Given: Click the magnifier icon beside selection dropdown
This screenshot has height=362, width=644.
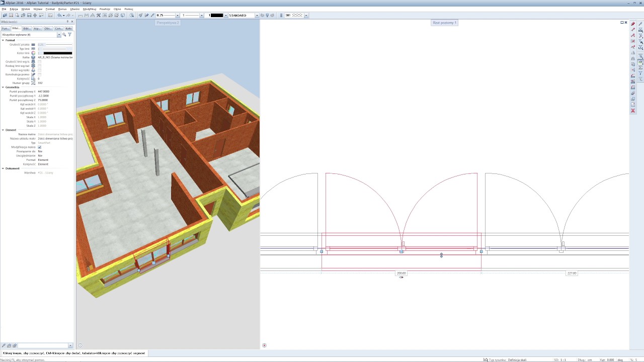Looking at the screenshot, I should coord(64,35).
